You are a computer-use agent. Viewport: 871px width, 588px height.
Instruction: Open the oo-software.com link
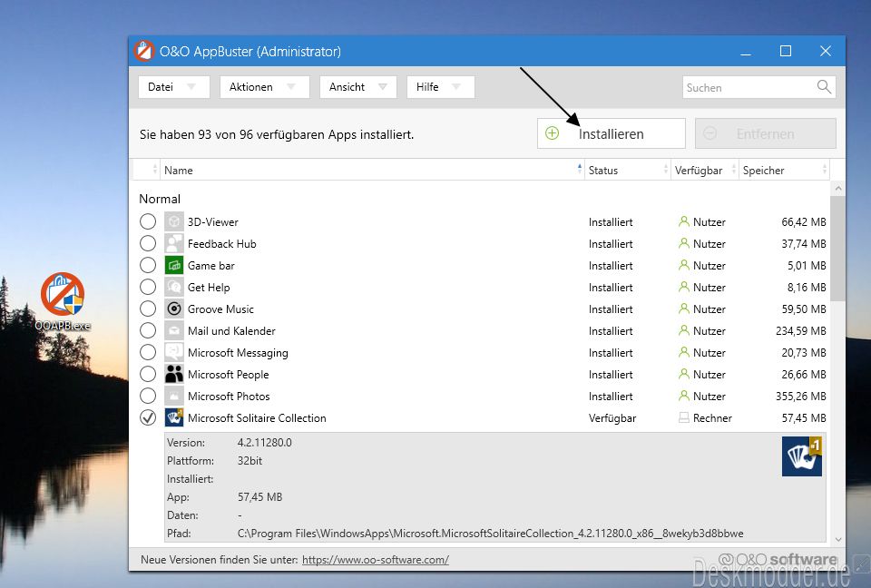(x=376, y=560)
